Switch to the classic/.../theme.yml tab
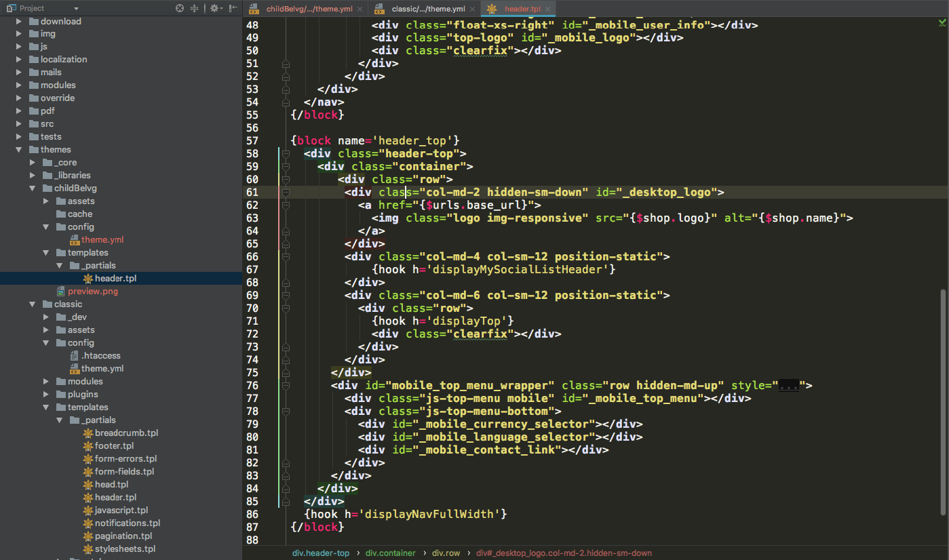This screenshot has height=560, width=949. (x=428, y=9)
